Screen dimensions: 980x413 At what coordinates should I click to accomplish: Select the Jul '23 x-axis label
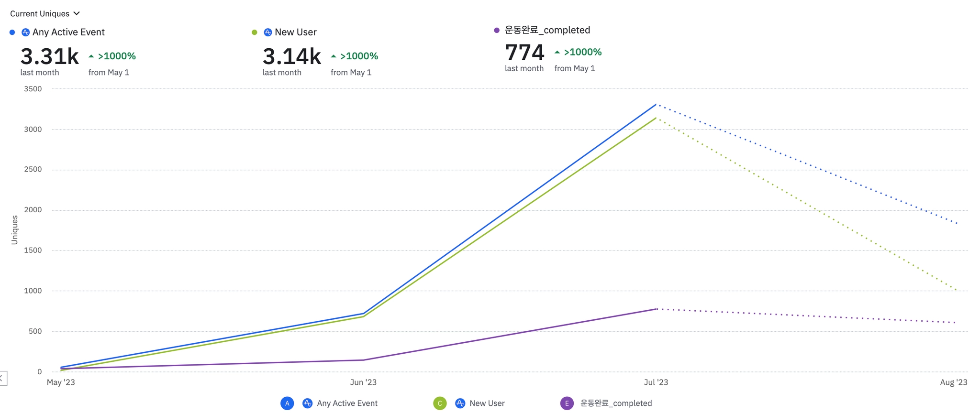[656, 382]
